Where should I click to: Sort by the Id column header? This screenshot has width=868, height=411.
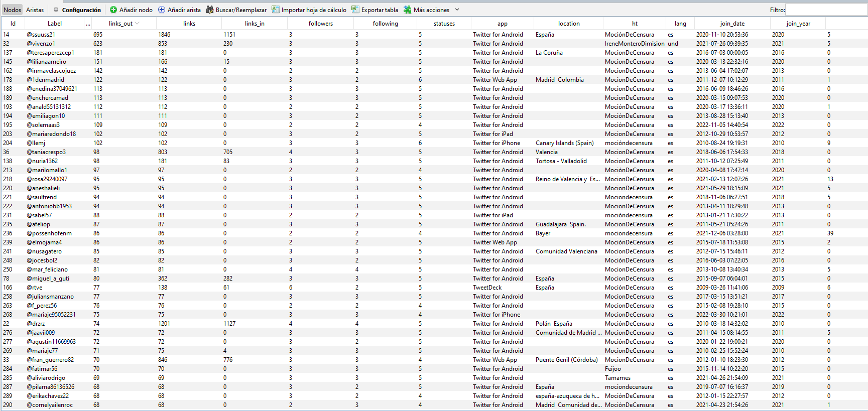click(13, 24)
